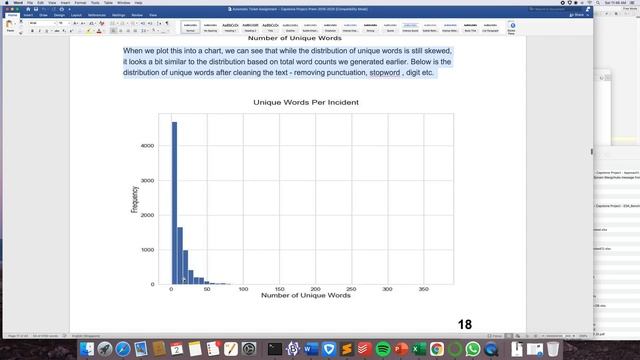Toggle Underline formatting
The height and width of the screenshot is (360, 640).
click(x=46, y=31)
